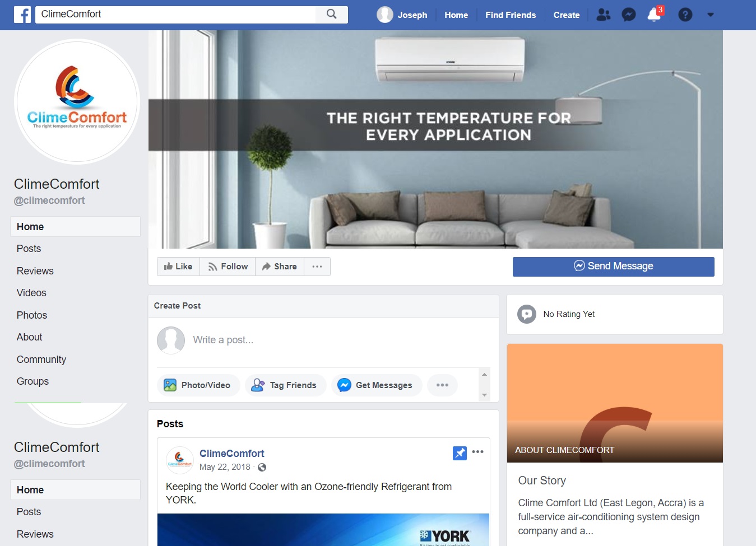The height and width of the screenshot is (546, 756).
Task: Click the create post scrollbar down arrow
Action: coord(485,395)
